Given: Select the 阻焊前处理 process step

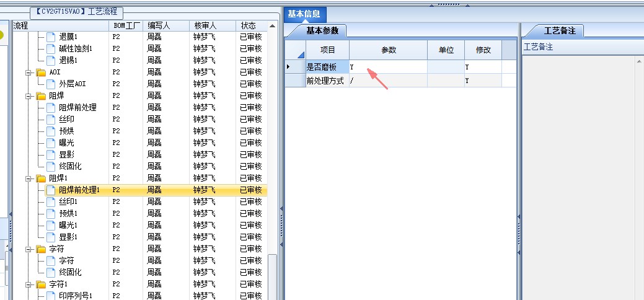Looking at the screenshot, I should [77, 108].
